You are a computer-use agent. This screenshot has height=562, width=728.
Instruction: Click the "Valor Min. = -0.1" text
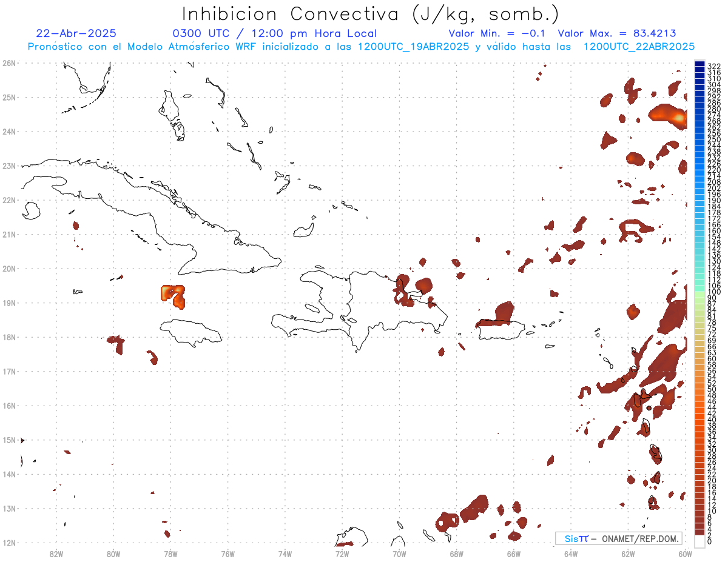497,33
